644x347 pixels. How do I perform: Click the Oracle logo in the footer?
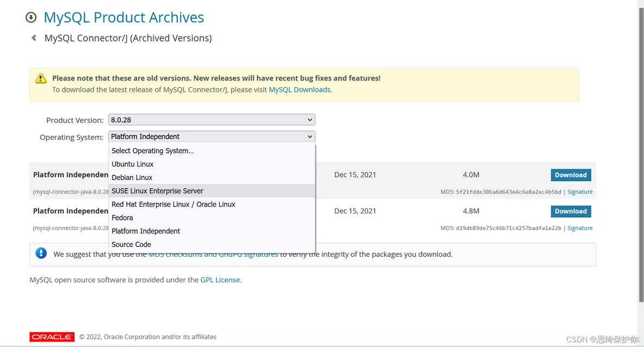(52, 337)
